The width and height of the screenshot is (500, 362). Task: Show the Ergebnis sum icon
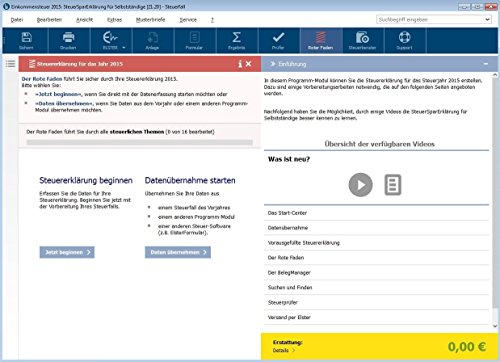click(236, 37)
